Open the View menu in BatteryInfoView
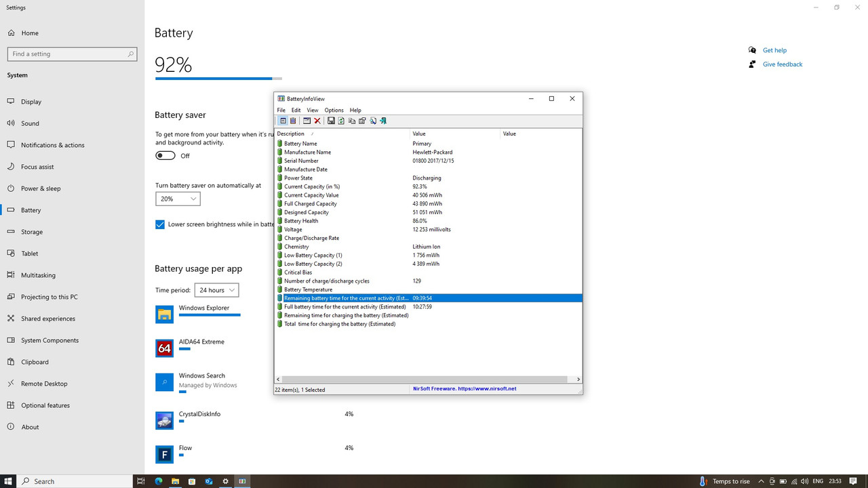This screenshot has height=488, width=868. pos(313,110)
